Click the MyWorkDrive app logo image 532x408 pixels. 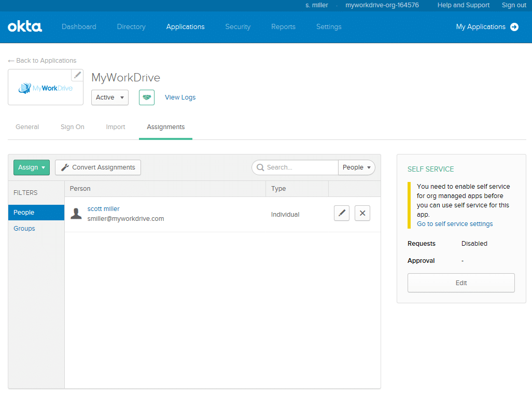click(x=46, y=89)
